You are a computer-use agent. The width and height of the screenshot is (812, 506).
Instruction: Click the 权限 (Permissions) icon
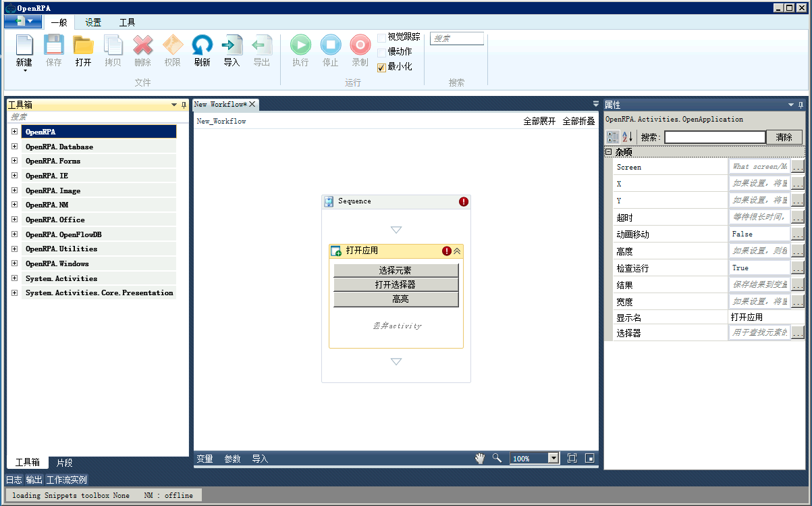point(173,45)
